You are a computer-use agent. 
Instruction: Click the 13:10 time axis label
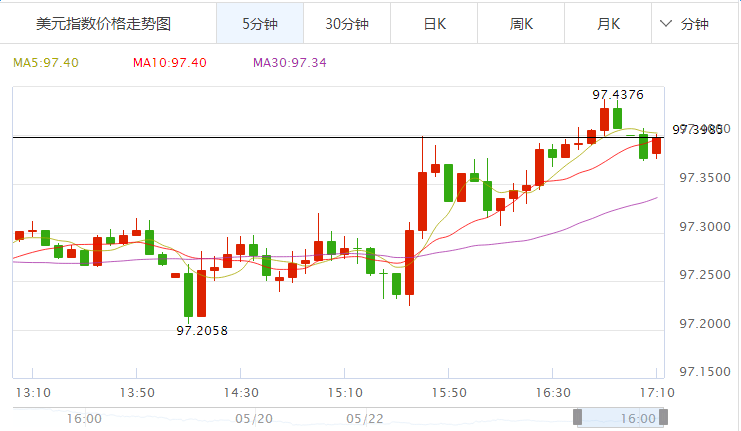[33, 393]
